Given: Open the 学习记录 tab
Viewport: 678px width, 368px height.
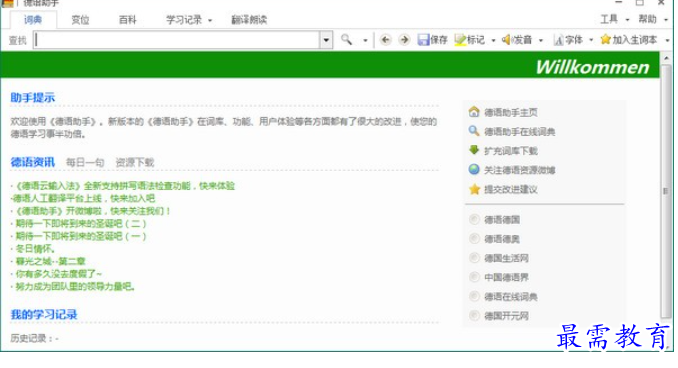Looking at the screenshot, I should coord(184,20).
